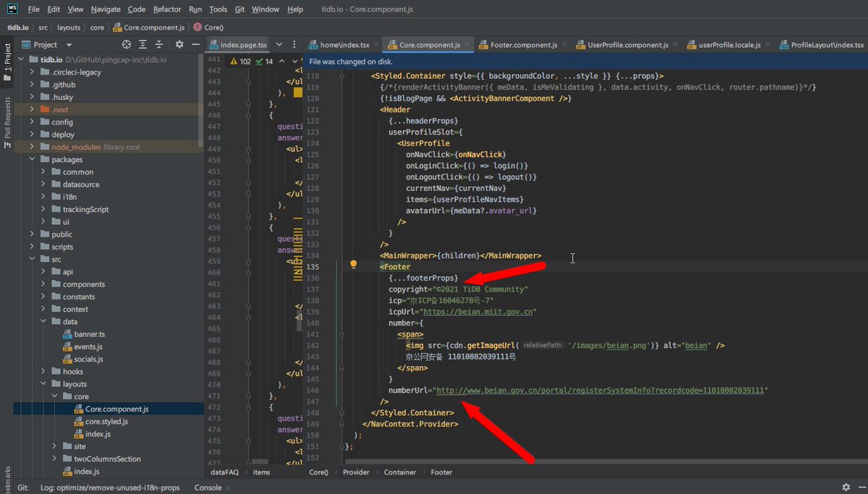The image size is (868, 494).
Task: Click the typo indicator showing 14
Action: [x=264, y=61]
